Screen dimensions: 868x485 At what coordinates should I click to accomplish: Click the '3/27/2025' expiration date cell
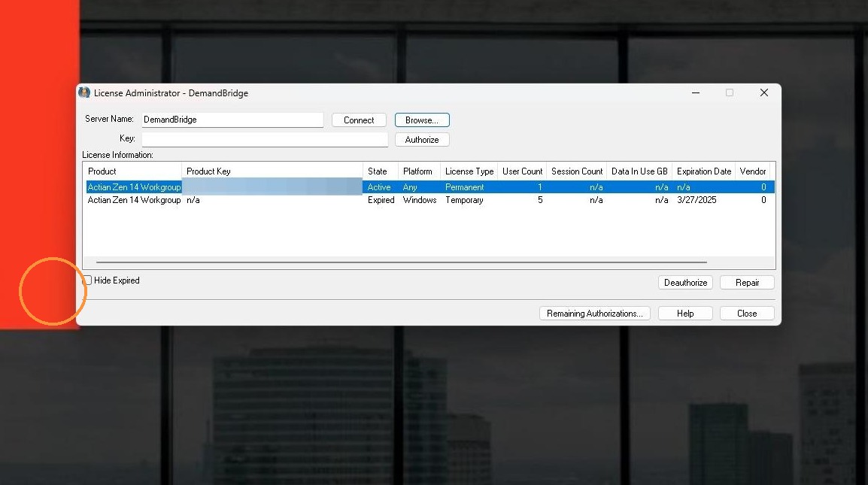tap(697, 200)
